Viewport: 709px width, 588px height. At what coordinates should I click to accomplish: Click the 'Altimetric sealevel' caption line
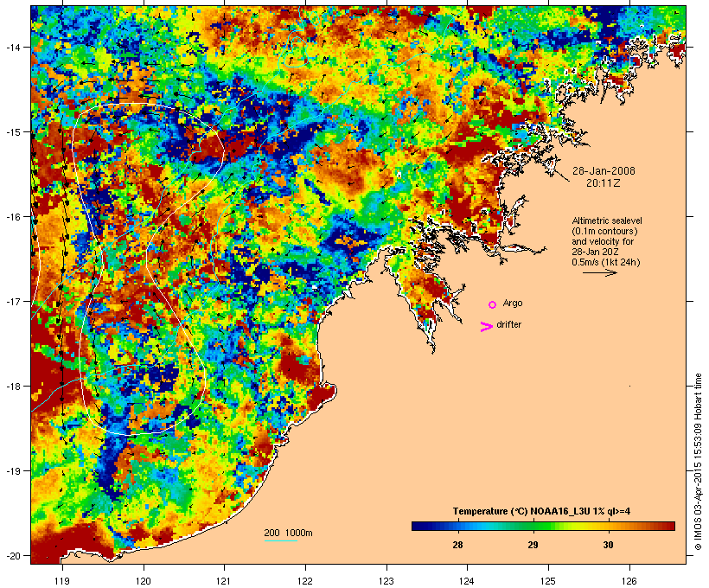(x=607, y=220)
